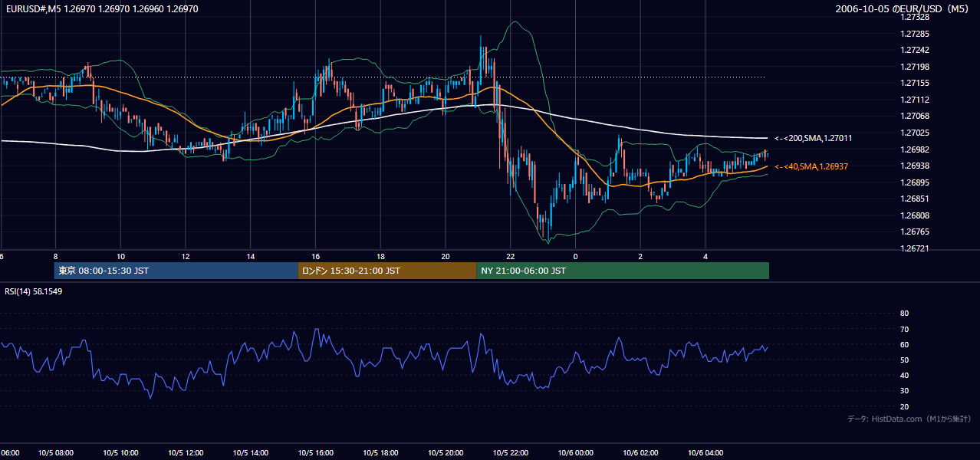Click price axis label 1.27025

(x=914, y=133)
